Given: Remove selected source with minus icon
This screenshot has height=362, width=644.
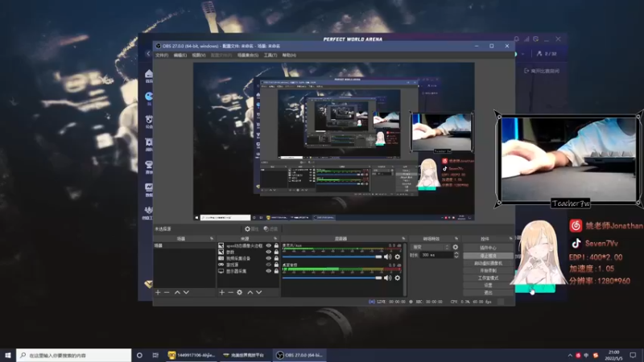Looking at the screenshot, I should [x=230, y=292].
